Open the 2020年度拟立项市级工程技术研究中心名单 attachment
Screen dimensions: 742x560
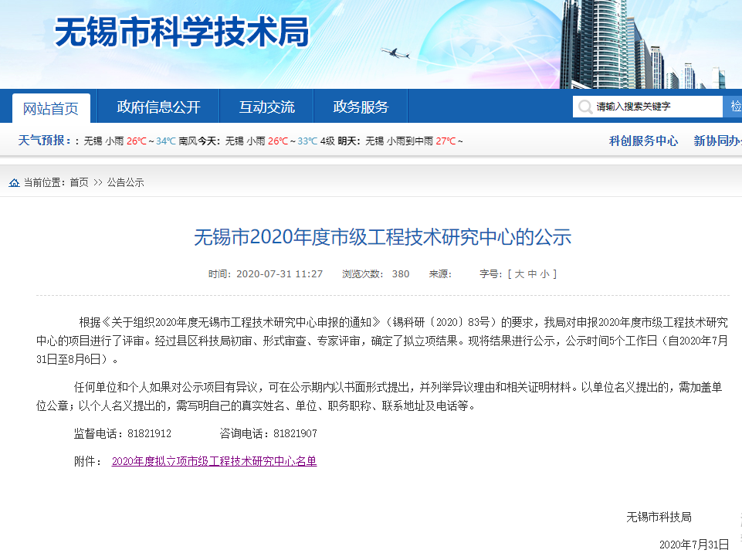[214, 461]
